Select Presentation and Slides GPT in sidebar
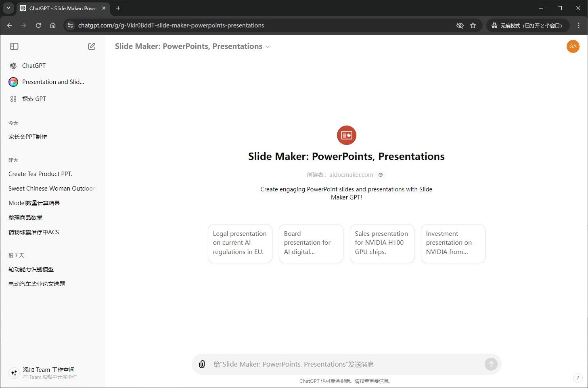Viewport: 588px width, 388px height. click(x=52, y=82)
